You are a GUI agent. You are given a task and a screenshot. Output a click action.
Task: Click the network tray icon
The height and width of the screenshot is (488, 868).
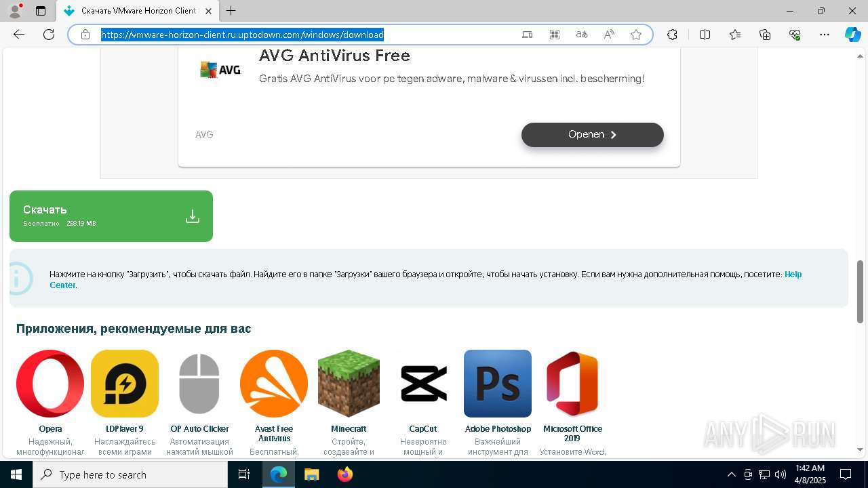click(x=764, y=474)
